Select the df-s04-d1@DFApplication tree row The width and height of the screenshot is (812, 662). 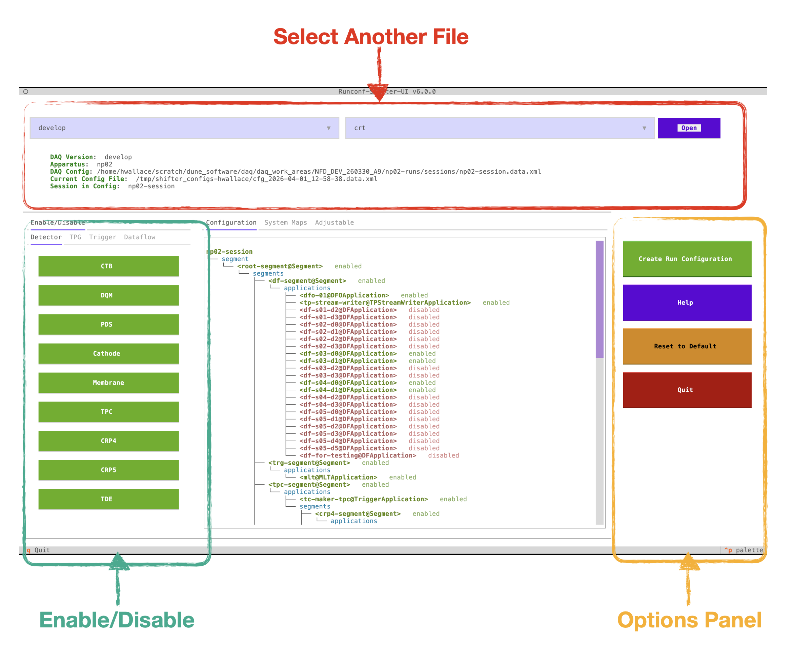pos(367,390)
